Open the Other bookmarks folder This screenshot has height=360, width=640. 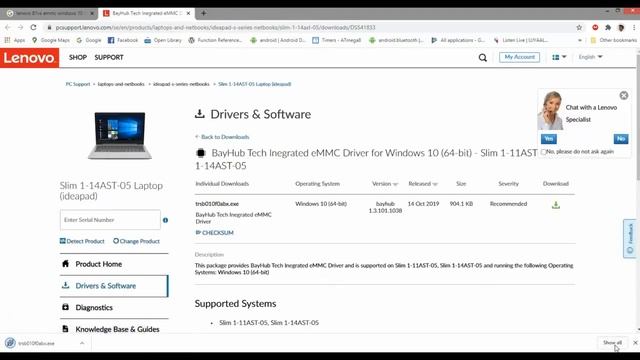click(x=614, y=40)
